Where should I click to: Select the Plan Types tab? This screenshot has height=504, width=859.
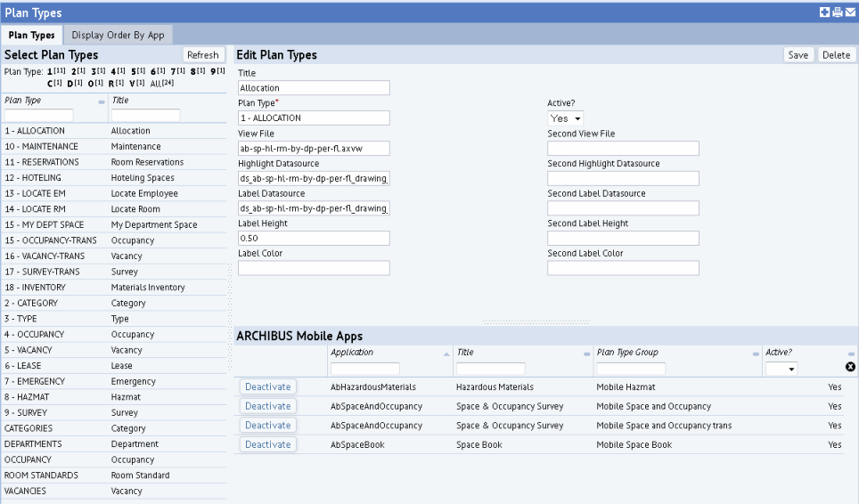click(31, 36)
